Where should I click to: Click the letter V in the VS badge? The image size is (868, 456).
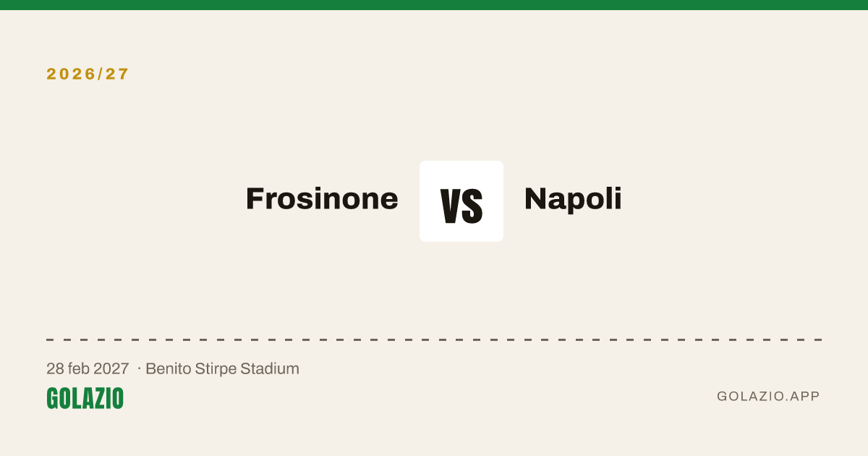tap(451, 206)
